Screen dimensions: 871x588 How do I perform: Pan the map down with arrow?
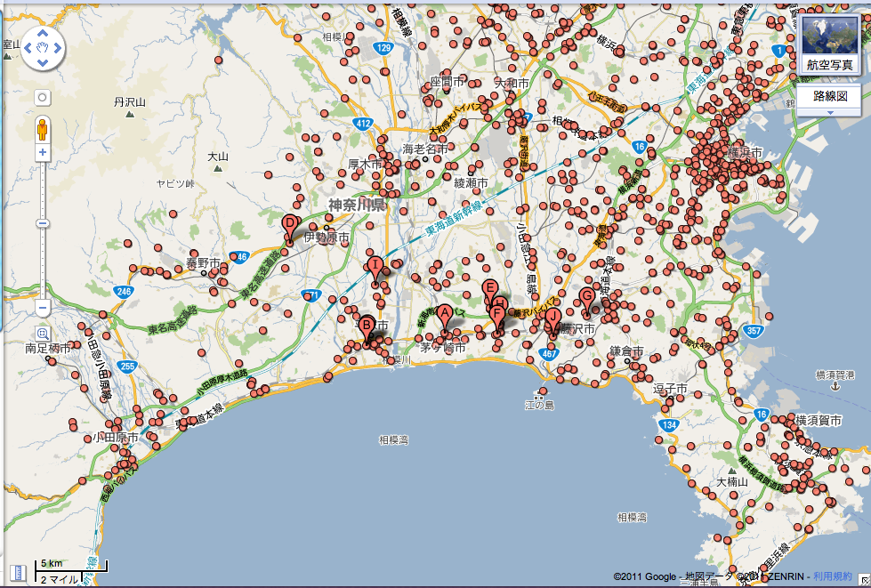(x=43, y=62)
